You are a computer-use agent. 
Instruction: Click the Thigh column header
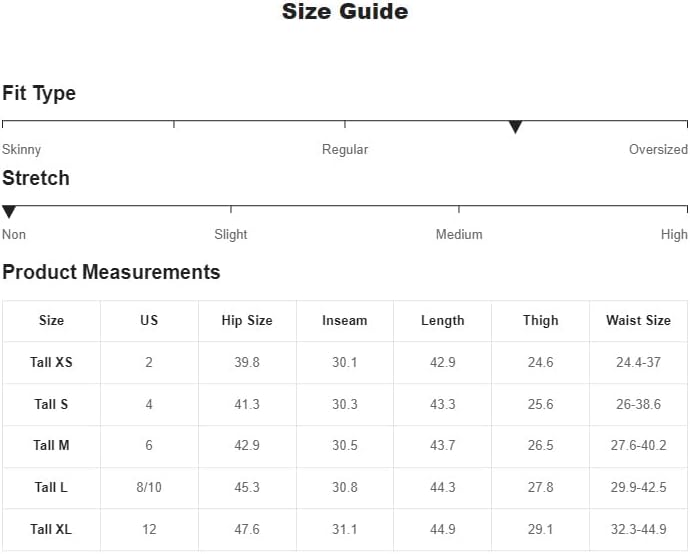541,321
